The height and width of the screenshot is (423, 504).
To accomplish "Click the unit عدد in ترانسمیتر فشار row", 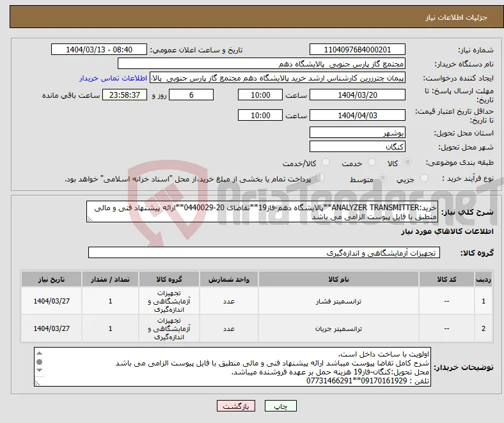I will (228, 301).
